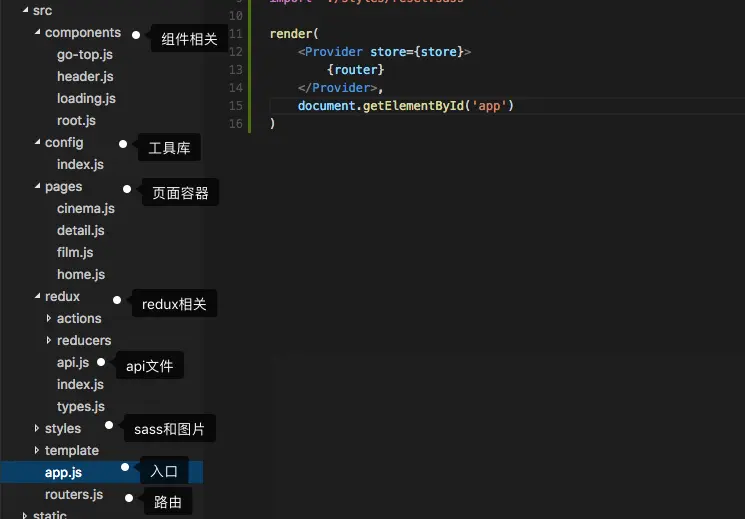Collapse the pages folder arrow

(x=37, y=186)
